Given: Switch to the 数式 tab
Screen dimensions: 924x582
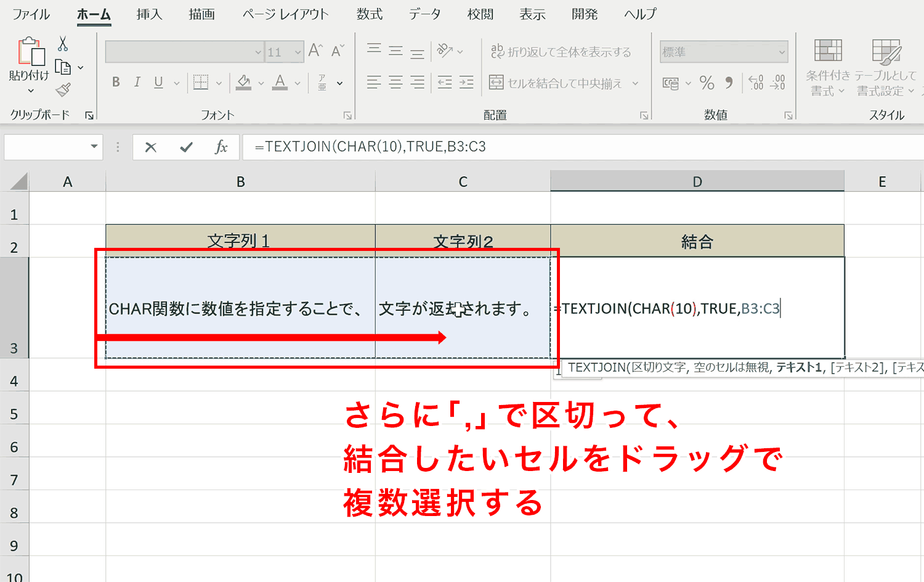Looking at the screenshot, I should tap(370, 14).
